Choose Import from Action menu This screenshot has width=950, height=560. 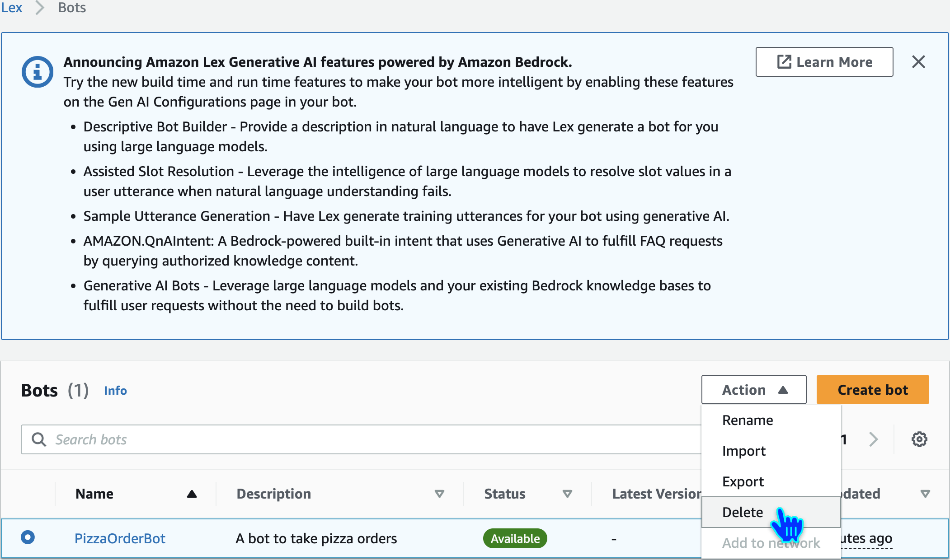743,451
